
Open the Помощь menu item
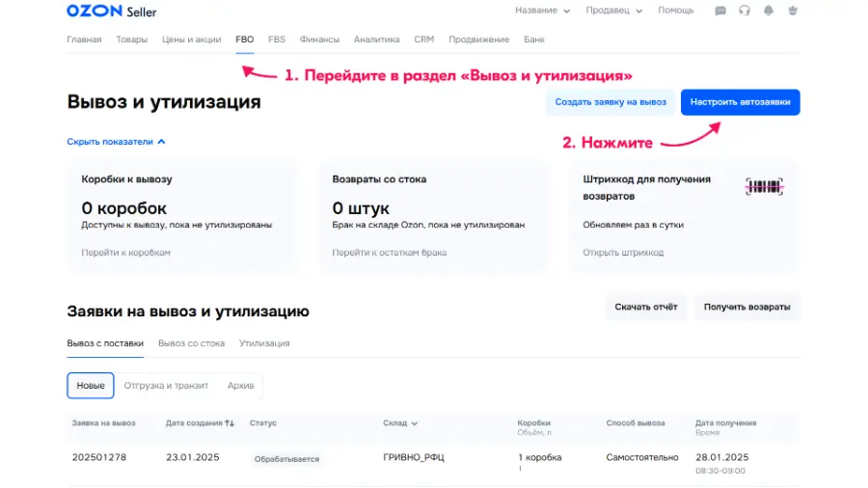point(675,11)
